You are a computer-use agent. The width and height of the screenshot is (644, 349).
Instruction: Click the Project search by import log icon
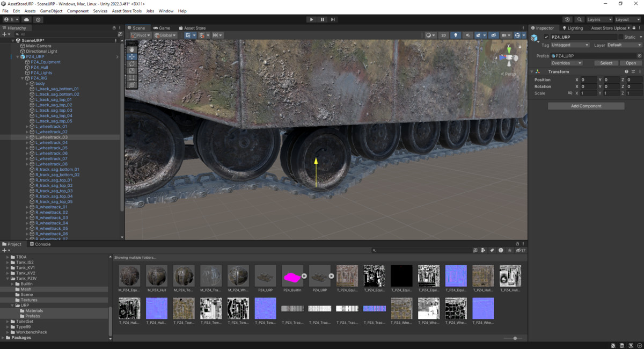coord(501,250)
